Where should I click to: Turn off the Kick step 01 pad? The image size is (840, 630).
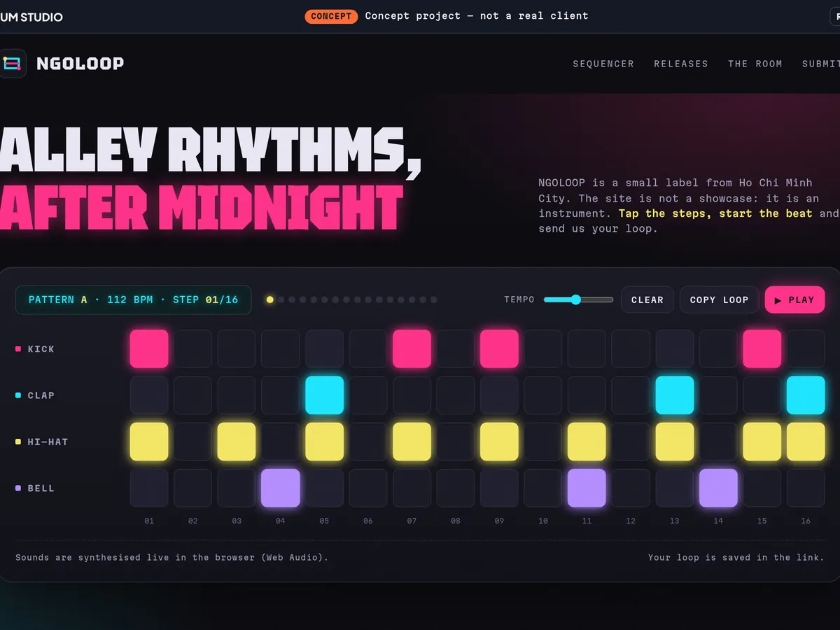[x=149, y=349]
